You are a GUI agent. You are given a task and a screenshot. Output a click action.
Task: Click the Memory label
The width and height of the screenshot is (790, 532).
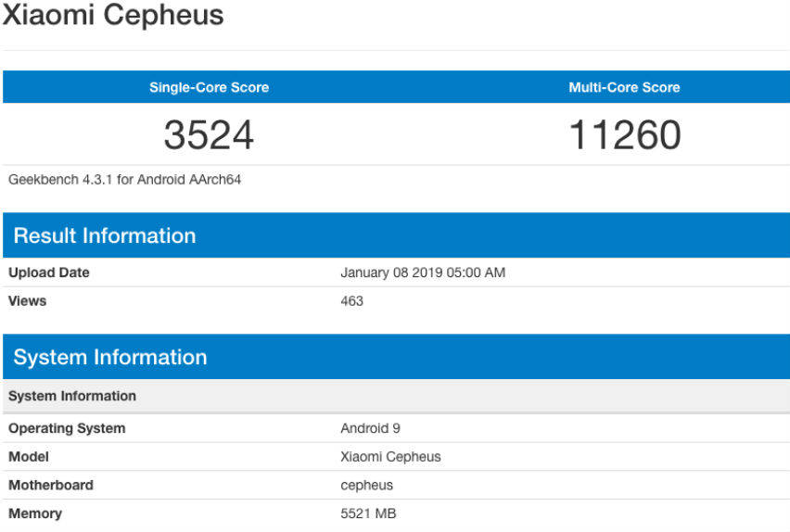(35, 513)
